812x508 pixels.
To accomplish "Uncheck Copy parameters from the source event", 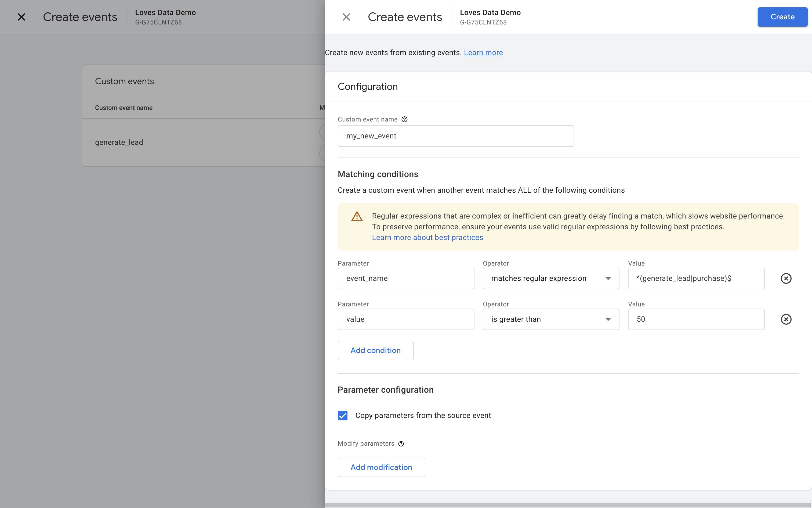I will point(343,416).
